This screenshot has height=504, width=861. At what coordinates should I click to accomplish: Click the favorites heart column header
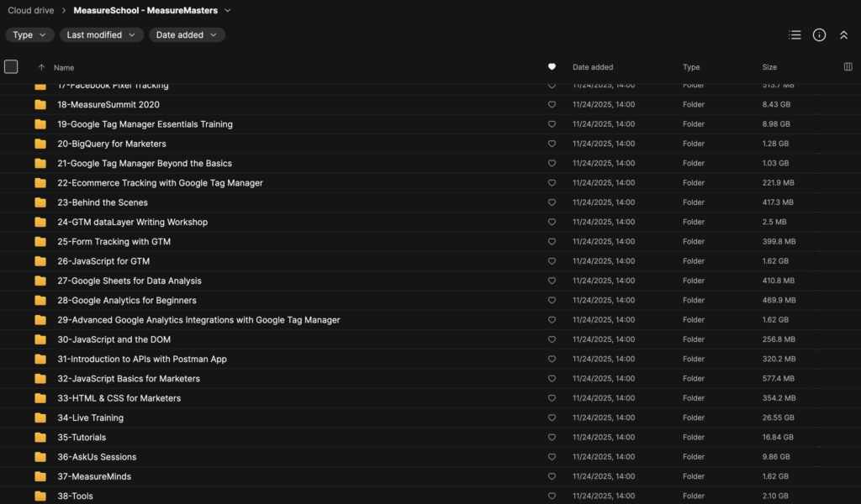(x=552, y=67)
